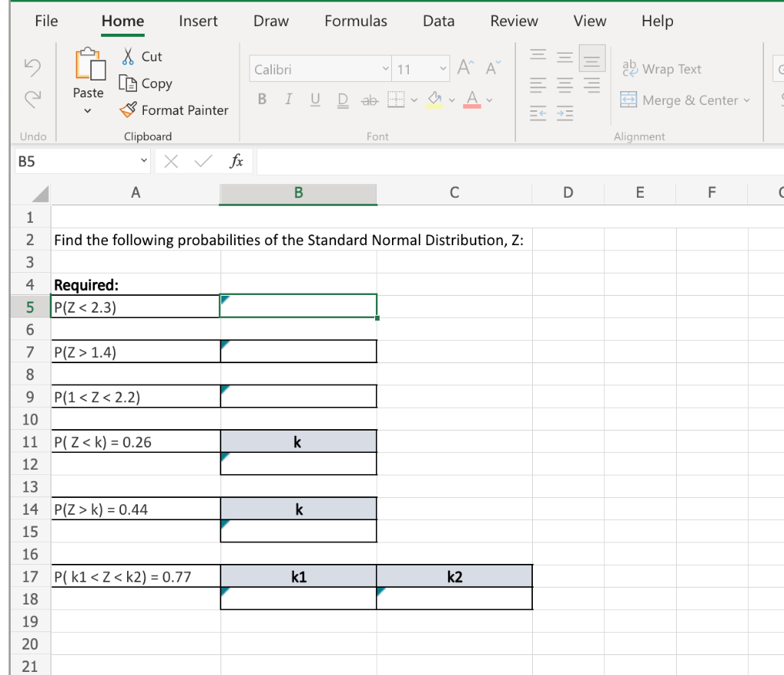The height and width of the screenshot is (675, 784).
Task: Open Insert Function fx dialog
Action: point(236,161)
